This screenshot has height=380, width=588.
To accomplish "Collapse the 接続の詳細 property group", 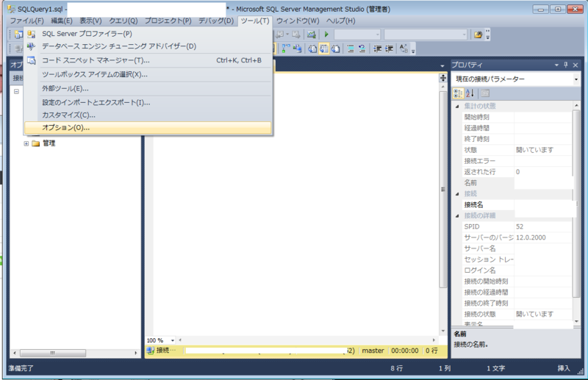I will (x=457, y=216).
